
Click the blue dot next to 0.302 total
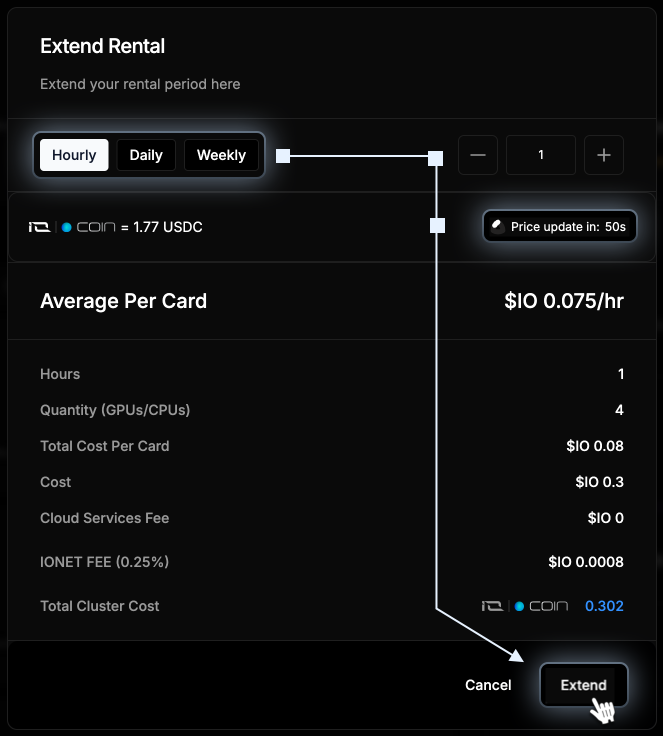click(519, 606)
